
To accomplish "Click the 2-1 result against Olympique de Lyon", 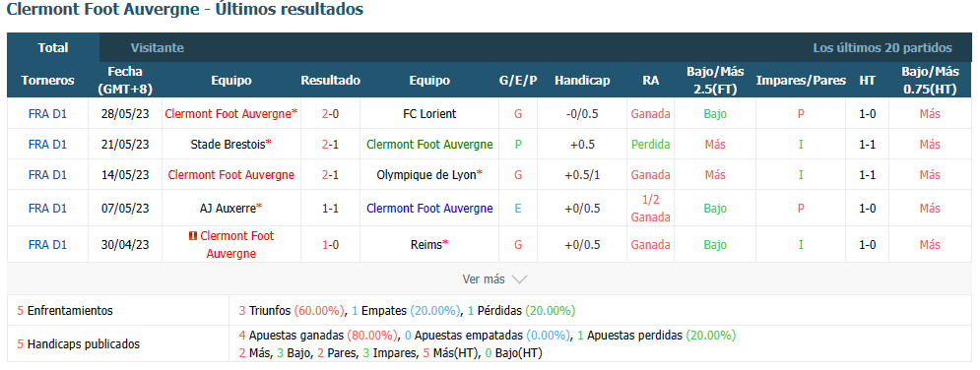I will pos(331,175).
